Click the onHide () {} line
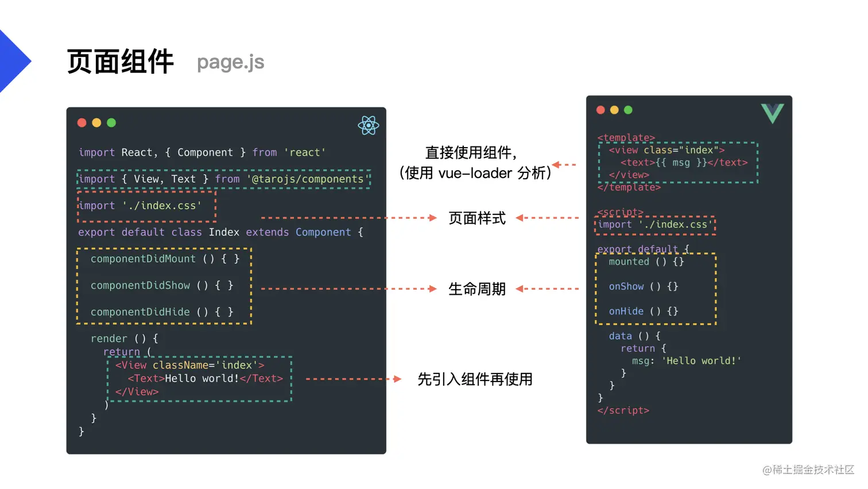Viewport: 868px width, 489px height. (x=644, y=311)
